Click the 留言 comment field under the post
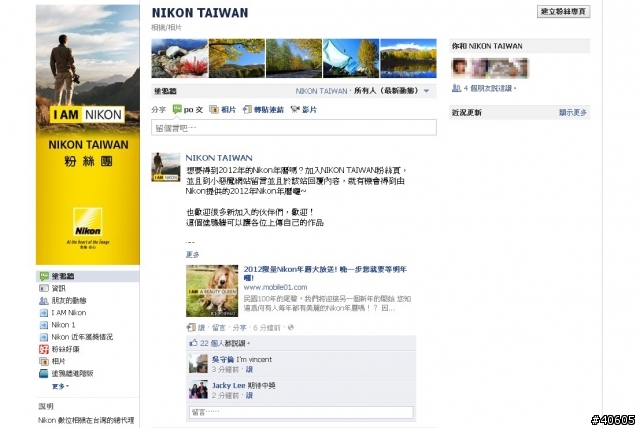This screenshot has width=640, height=428. (x=301, y=412)
